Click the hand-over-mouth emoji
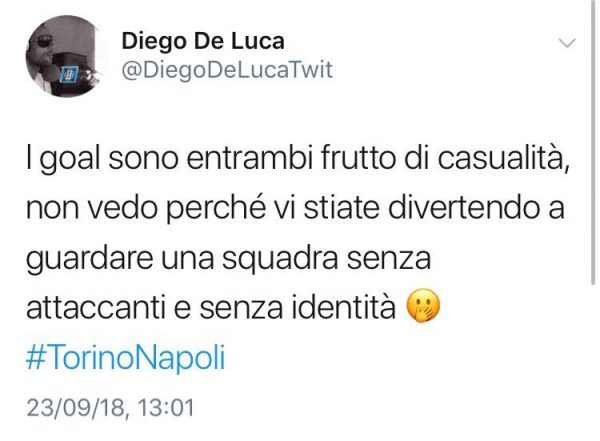The width and height of the screenshot is (600, 441). click(x=423, y=306)
